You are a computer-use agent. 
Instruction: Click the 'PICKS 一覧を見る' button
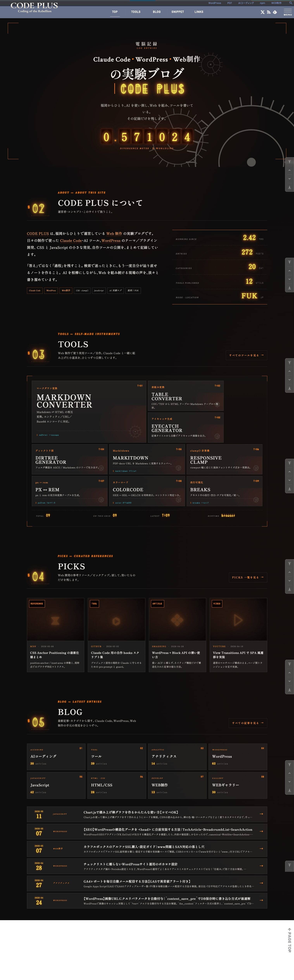(x=248, y=577)
